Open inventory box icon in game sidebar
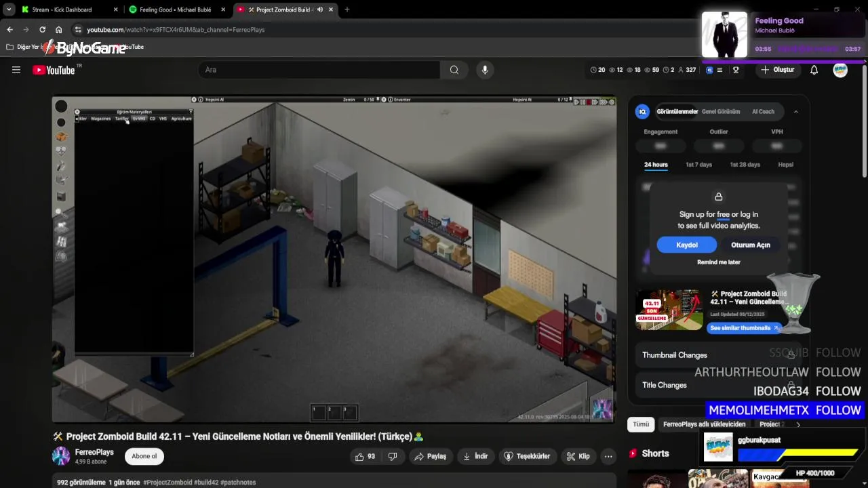The height and width of the screenshot is (488, 868). pos(61,136)
